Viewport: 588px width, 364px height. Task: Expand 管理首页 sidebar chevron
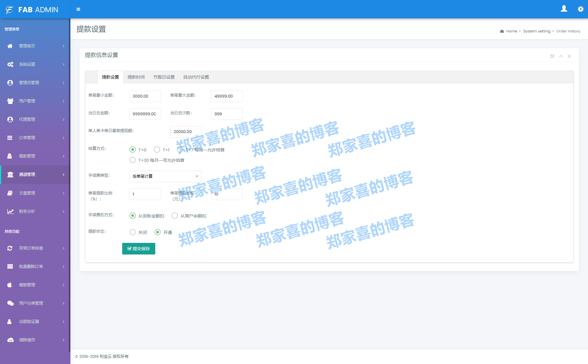[64, 46]
